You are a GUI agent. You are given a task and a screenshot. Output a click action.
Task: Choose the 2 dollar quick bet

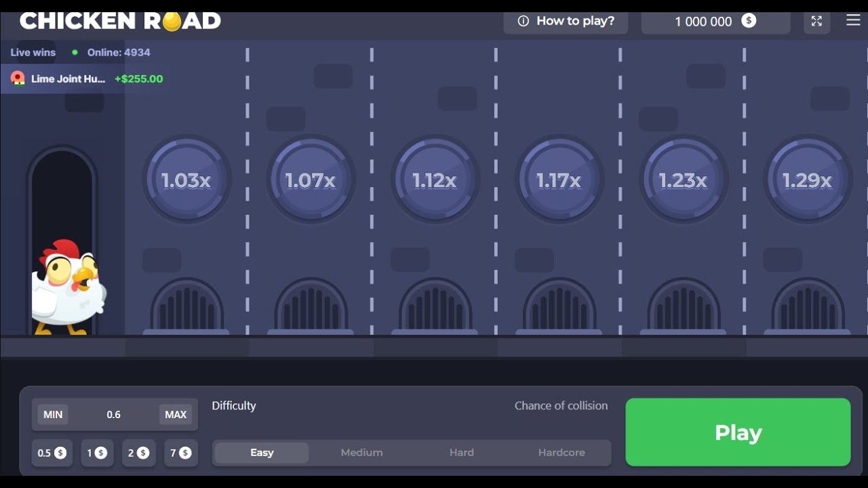[x=139, y=453]
